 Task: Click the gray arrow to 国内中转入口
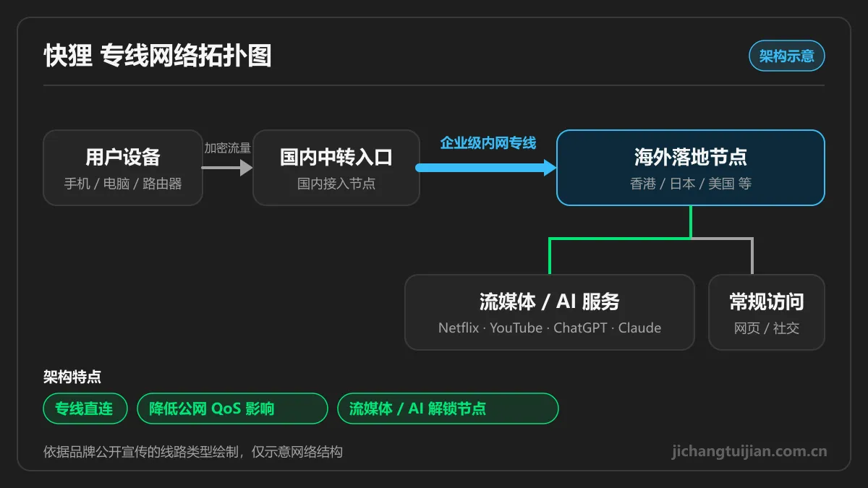(227, 168)
